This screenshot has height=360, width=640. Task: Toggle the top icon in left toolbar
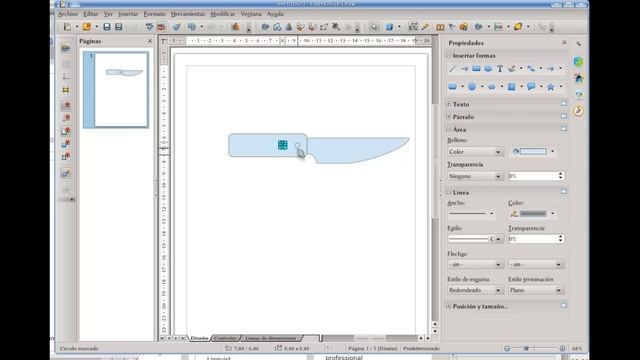point(66,48)
